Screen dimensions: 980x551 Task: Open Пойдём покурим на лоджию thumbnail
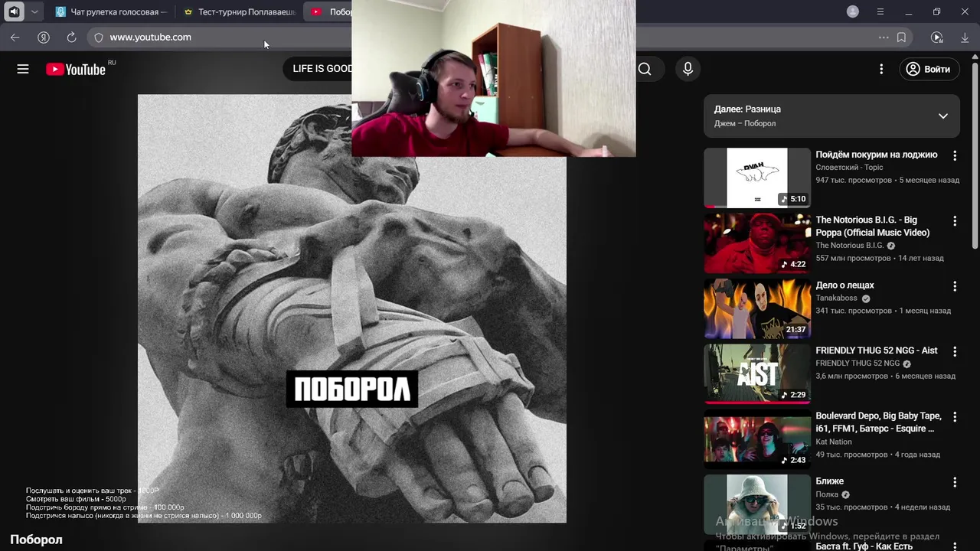click(757, 178)
